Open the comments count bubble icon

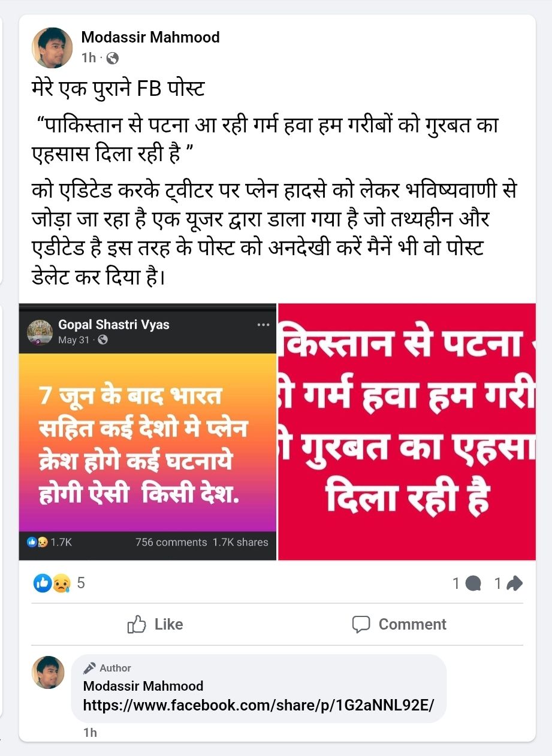(x=473, y=583)
